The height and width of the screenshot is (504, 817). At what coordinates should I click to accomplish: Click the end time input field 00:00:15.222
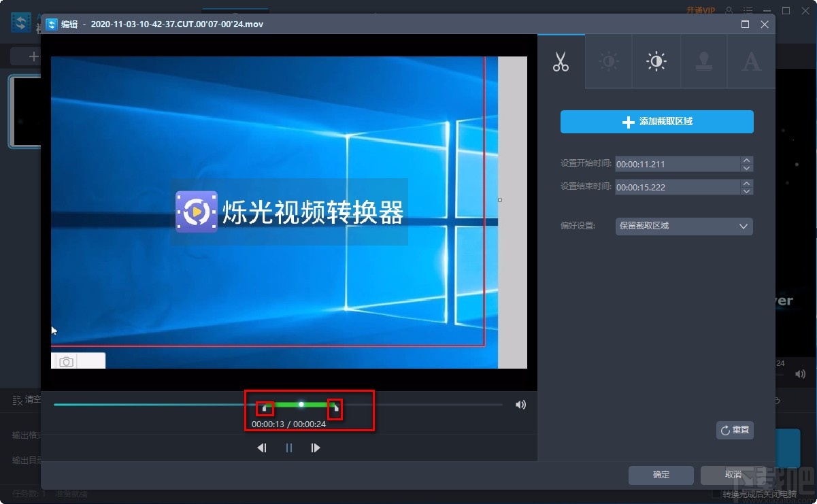click(673, 186)
